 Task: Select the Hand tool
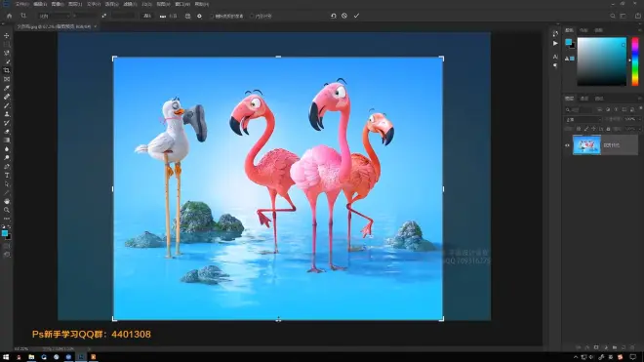[x=7, y=201]
